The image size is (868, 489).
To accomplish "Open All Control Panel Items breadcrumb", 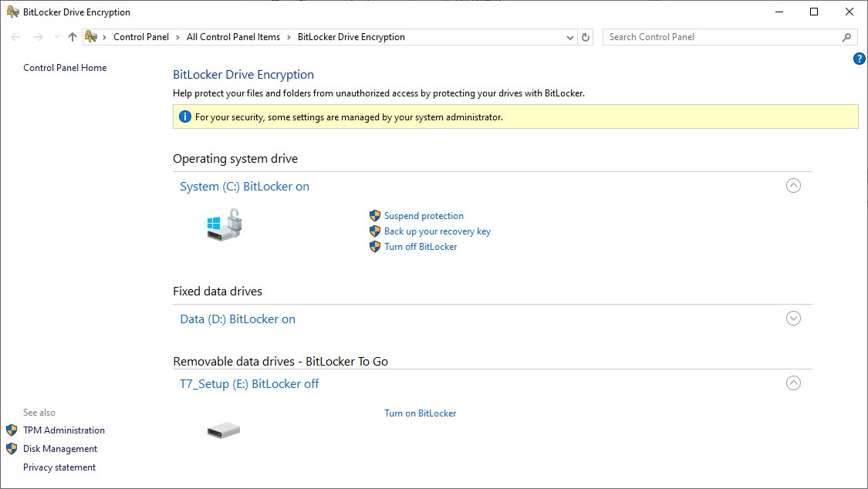I will (x=233, y=37).
